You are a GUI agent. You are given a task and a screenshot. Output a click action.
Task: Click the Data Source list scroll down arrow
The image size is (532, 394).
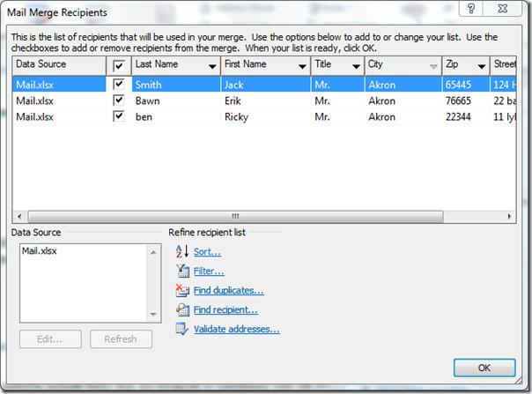(x=153, y=314)
